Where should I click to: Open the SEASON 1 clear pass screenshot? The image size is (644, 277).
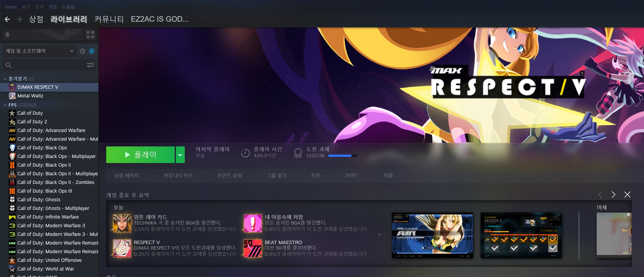(x=521, y=235)
